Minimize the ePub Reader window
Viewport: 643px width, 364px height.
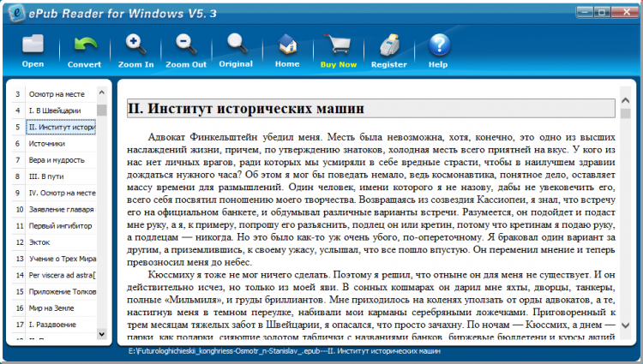(585, 12)
